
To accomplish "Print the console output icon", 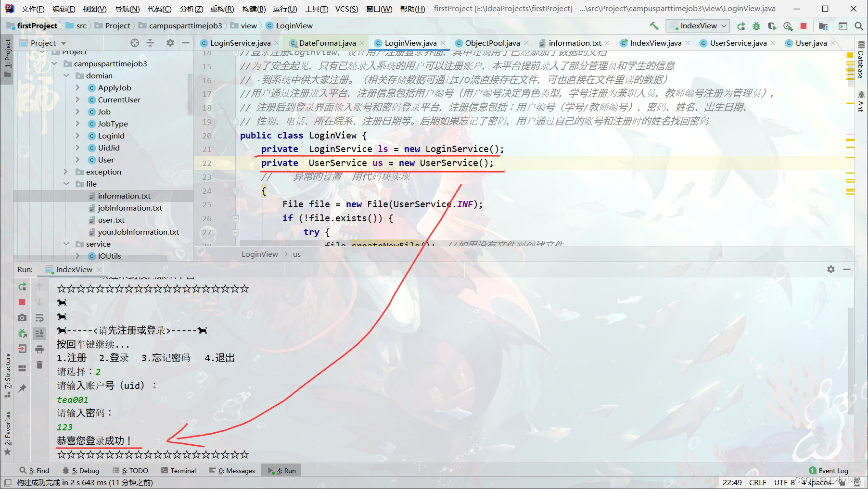I will (x=39, y=349).
